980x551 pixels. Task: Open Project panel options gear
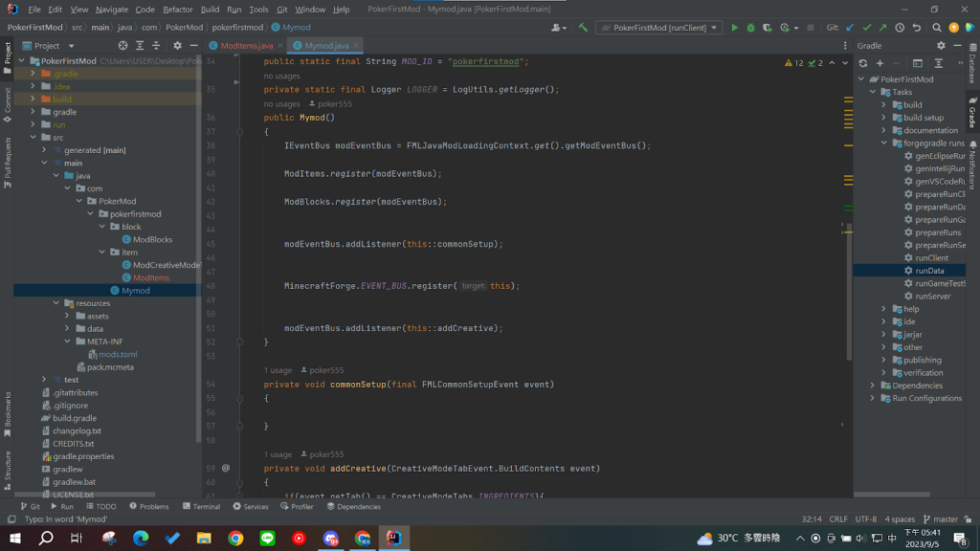pyautogui.click(x=177, y=46)
